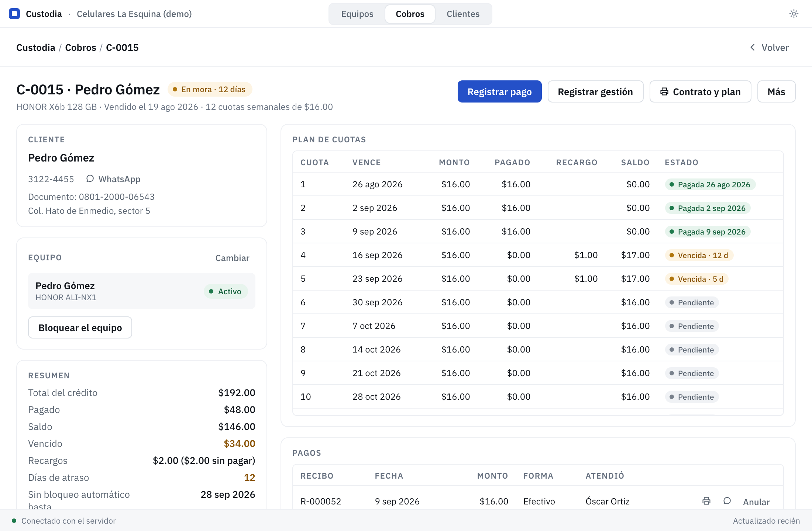Screen dimensions: 812x531
Task: Click the Total del crédito value $192.00
Action: (237, 392)
